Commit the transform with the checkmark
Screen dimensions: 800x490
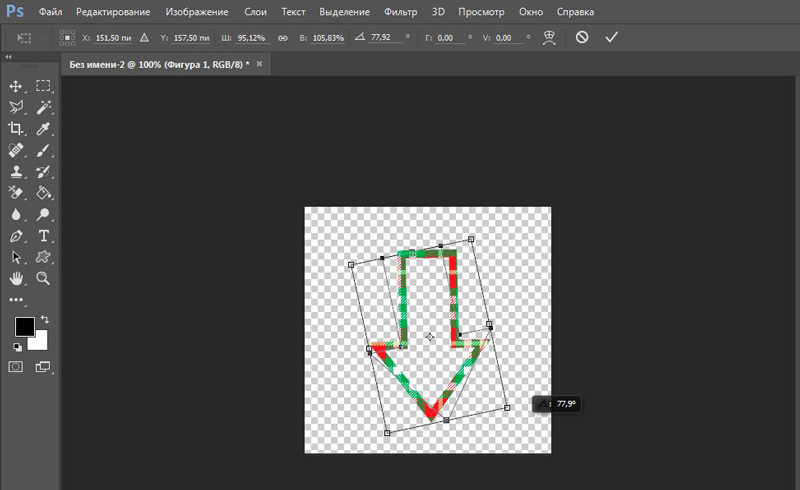(611, 37)
